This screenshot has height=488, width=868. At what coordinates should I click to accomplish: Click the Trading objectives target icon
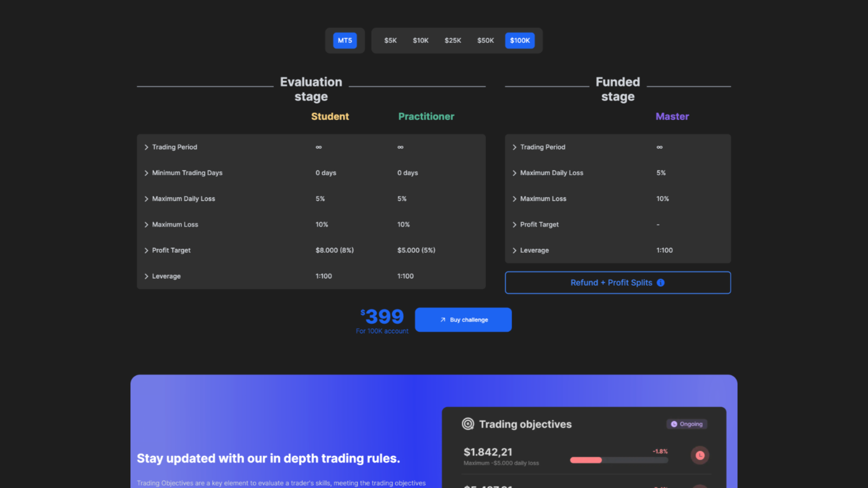(468, 424)
